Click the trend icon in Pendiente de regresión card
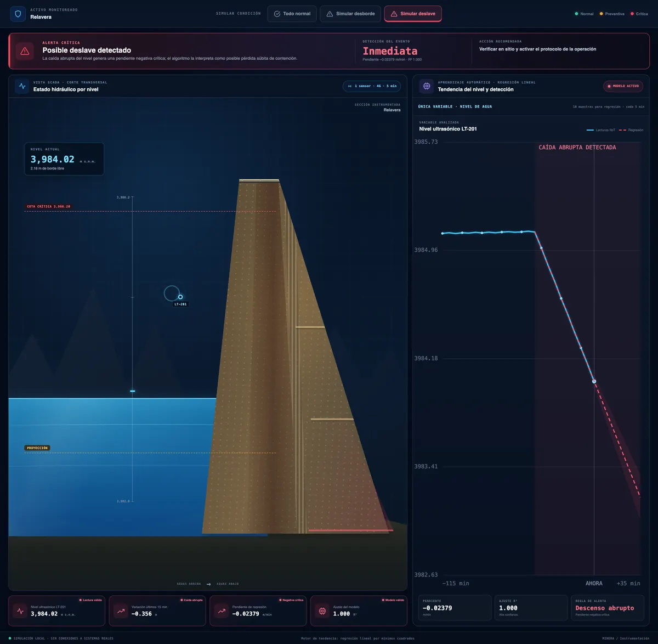Image resolution: width=658 pixels, height=644 pixels. [222, 611]
